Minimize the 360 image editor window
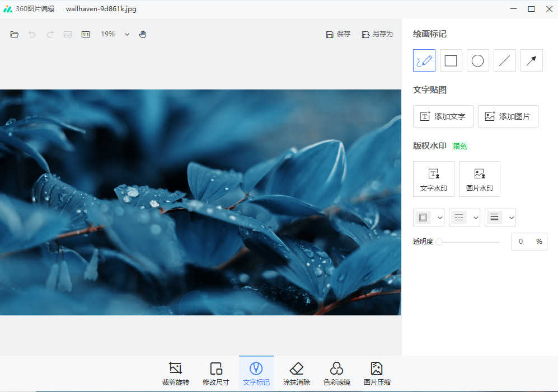The height and width of the screenshot is (392, 558). click(513, 9)
